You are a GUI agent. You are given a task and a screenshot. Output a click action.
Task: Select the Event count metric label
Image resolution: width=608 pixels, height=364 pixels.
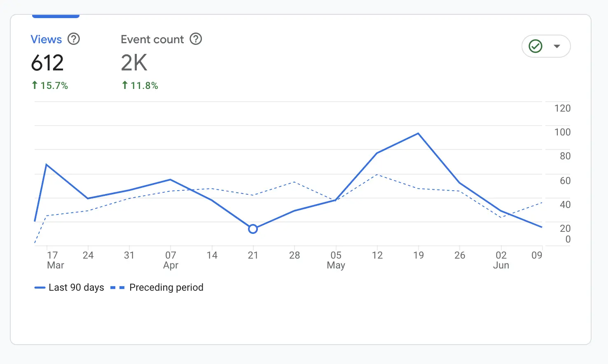(152, 39)
